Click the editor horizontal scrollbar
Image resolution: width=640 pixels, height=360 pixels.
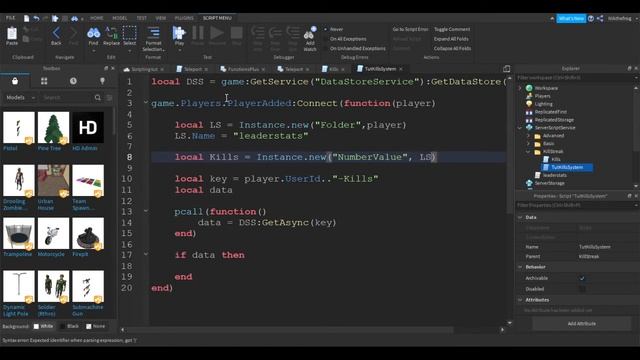[x=290, y=330]
